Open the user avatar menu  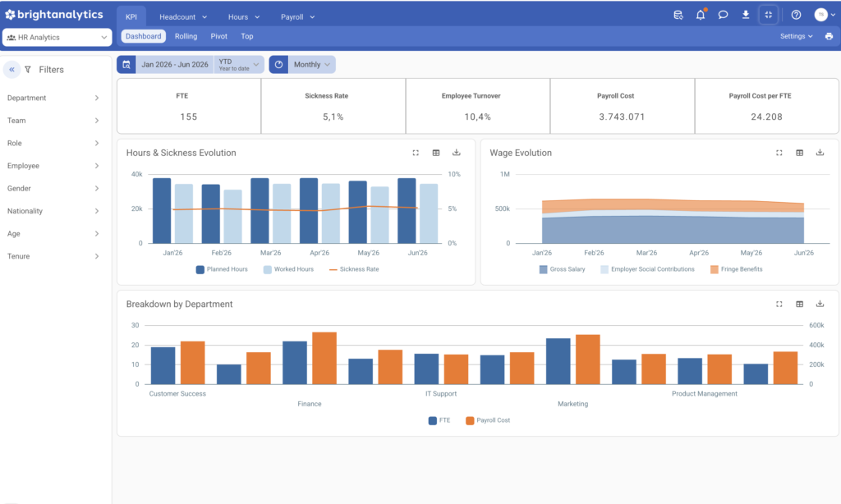pos(825,15)
